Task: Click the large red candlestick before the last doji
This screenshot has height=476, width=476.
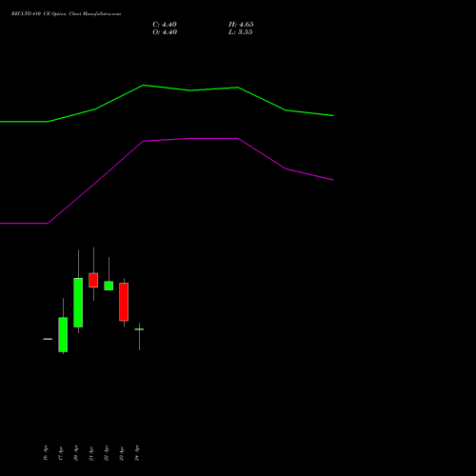Action: (124, 302)
